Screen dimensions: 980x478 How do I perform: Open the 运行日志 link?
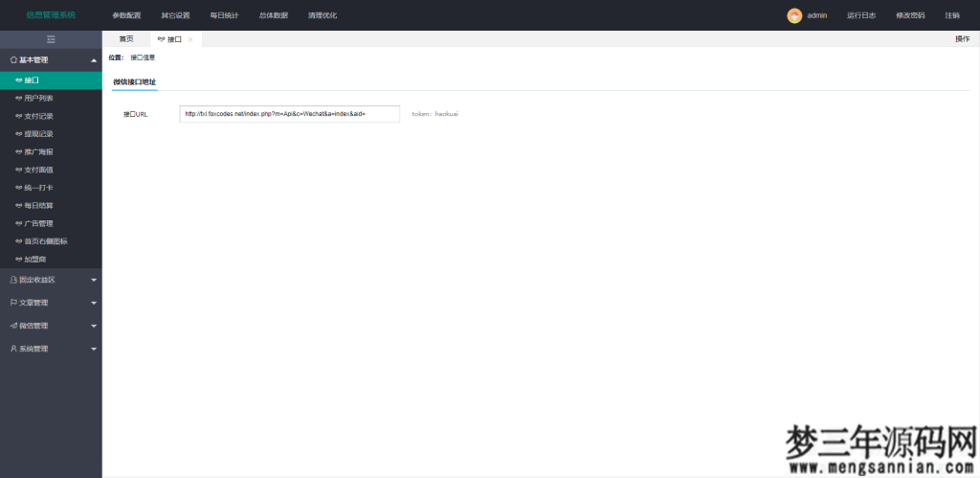click(861, 15)
